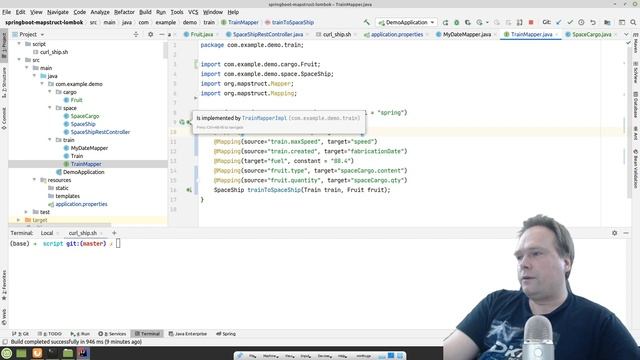Click the import fold toggle on line 3
This screenshot has height=360, width=640.
(196, 64)
